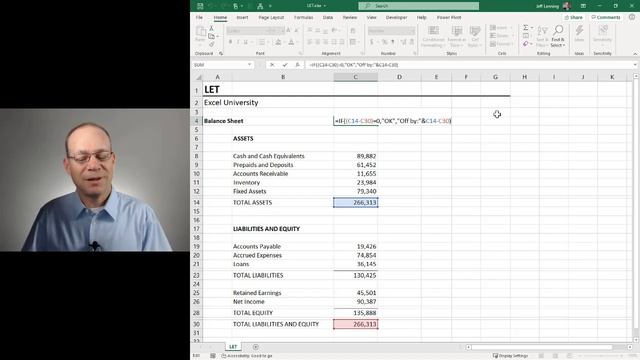The height and width of the screenshot is (360, 640).
Task: Open the Font name combo box
Action: click(249, 31)
